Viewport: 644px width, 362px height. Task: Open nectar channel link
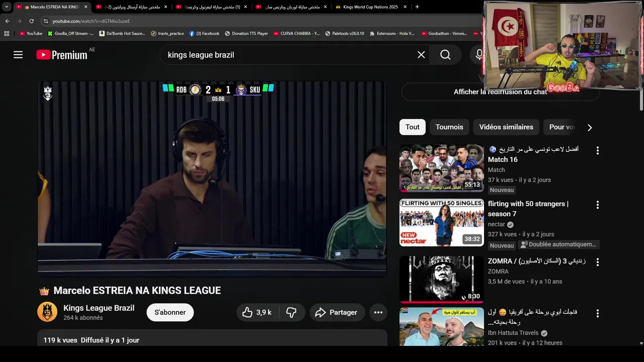click(497, 224)
